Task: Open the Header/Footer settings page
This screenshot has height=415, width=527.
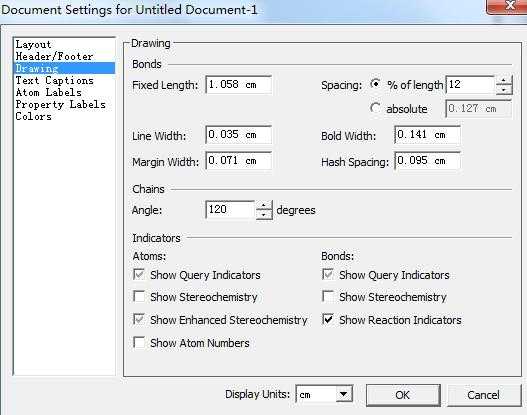Action: click(65, 56)
